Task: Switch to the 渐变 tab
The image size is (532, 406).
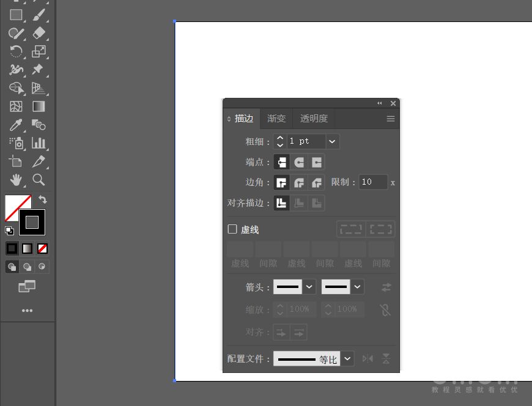Action: (x=276, y=119)
